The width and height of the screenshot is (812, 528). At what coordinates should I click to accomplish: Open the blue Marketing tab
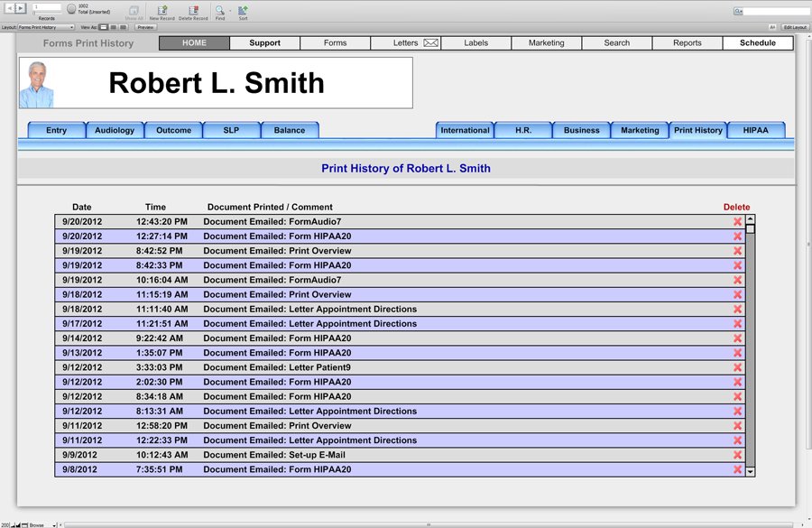click(640, 130)
